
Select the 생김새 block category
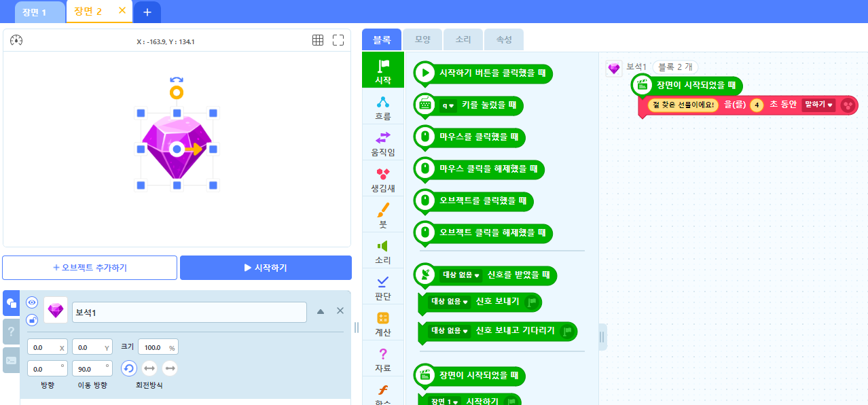pyautogui.click(x=383, y=179)
